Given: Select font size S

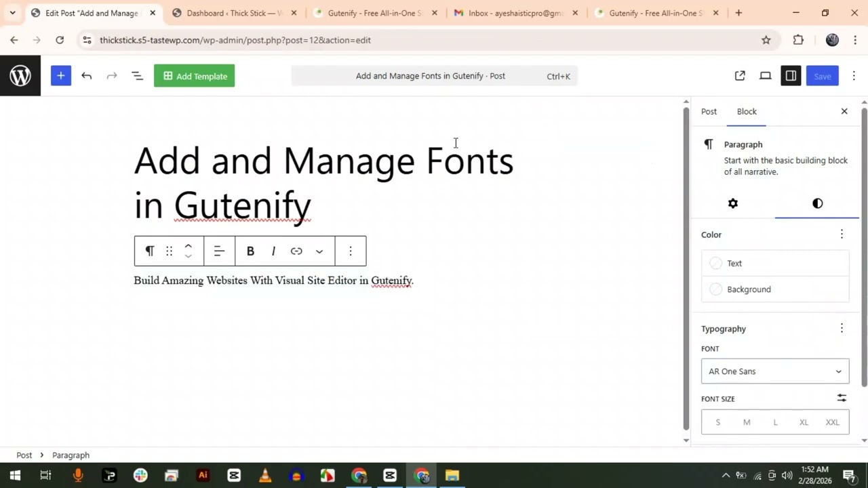Looking at the screenshot, I should pyautogui.click(x=717, y=422).
